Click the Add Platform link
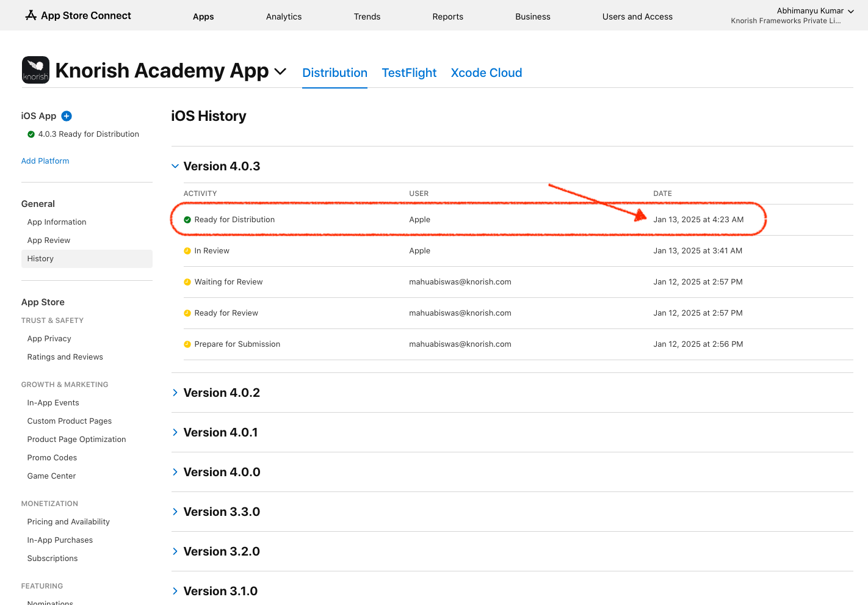Viewport: 868px width, 605px height. pyautogui.click(x=45, y=161)
